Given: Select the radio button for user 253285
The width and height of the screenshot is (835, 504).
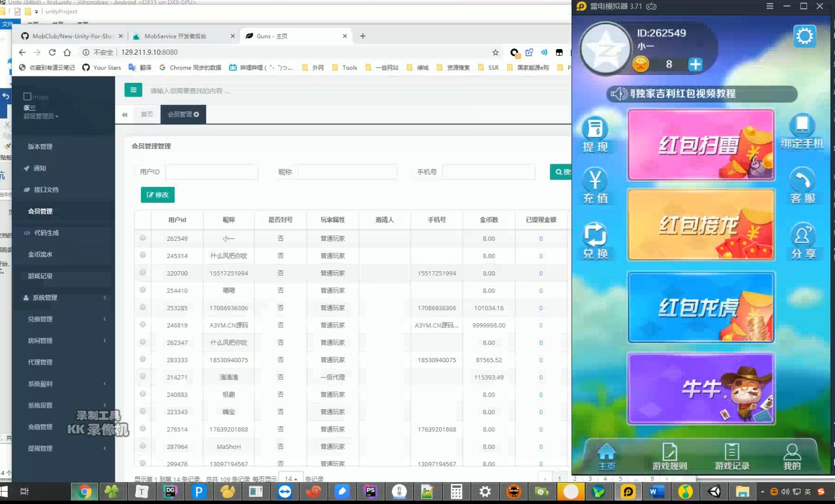Looking at the screenshot, I should 143,307.
